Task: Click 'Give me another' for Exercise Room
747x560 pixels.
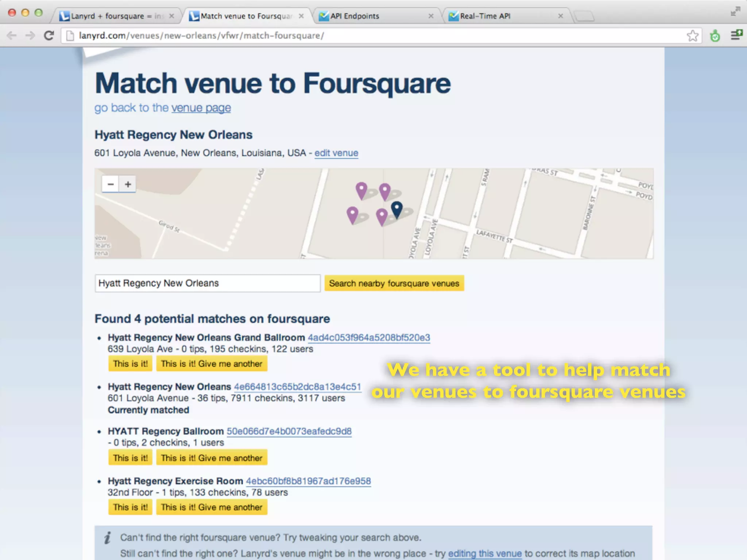Action: 212,507
